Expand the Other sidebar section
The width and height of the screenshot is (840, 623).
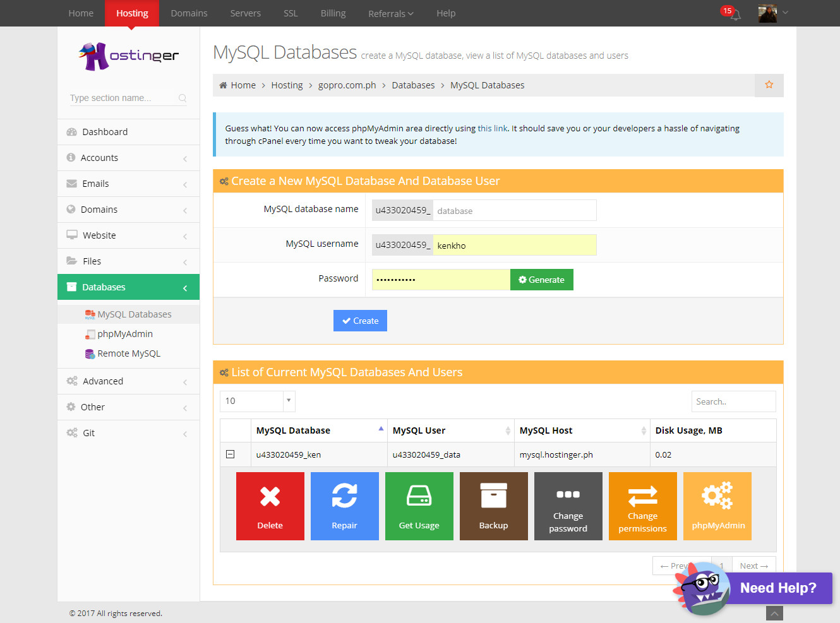[x=129, y=407]
